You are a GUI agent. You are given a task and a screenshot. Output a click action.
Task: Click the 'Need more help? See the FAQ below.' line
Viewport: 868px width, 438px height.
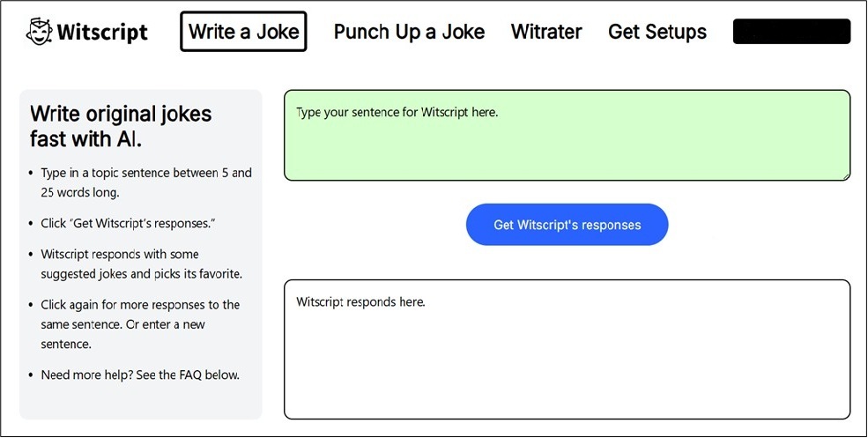(140, 375)
